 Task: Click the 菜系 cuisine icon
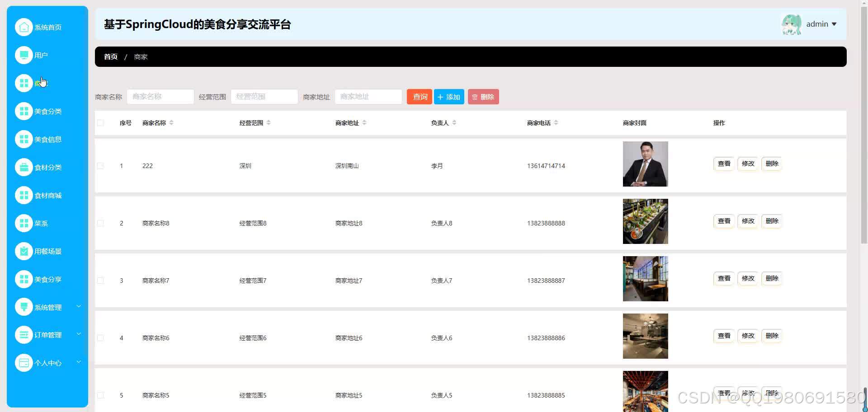pyautogui.click(x=24, y=223)
